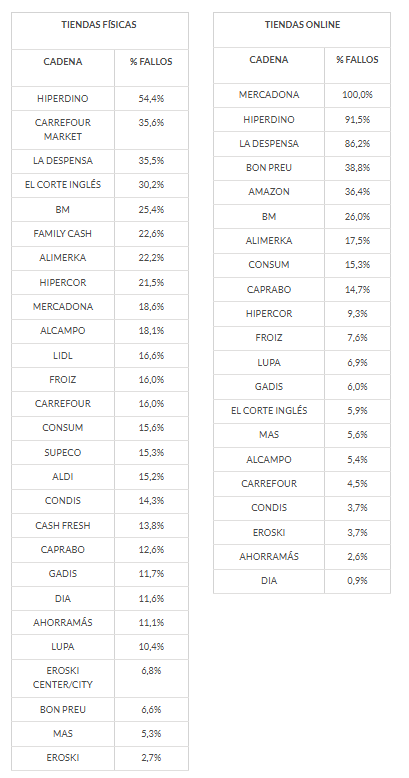The image size is (409, 778).
Task: Click the SUPECO chain cell
Action: (x=63, y=453)
